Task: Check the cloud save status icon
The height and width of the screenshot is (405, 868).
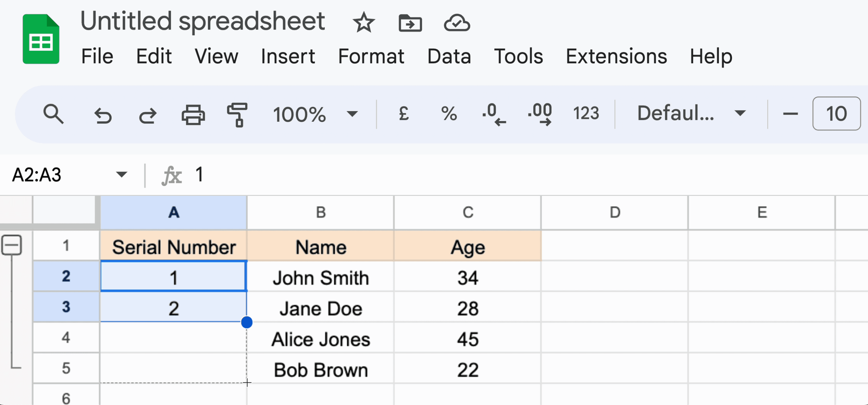Action: tap(457, 23)
